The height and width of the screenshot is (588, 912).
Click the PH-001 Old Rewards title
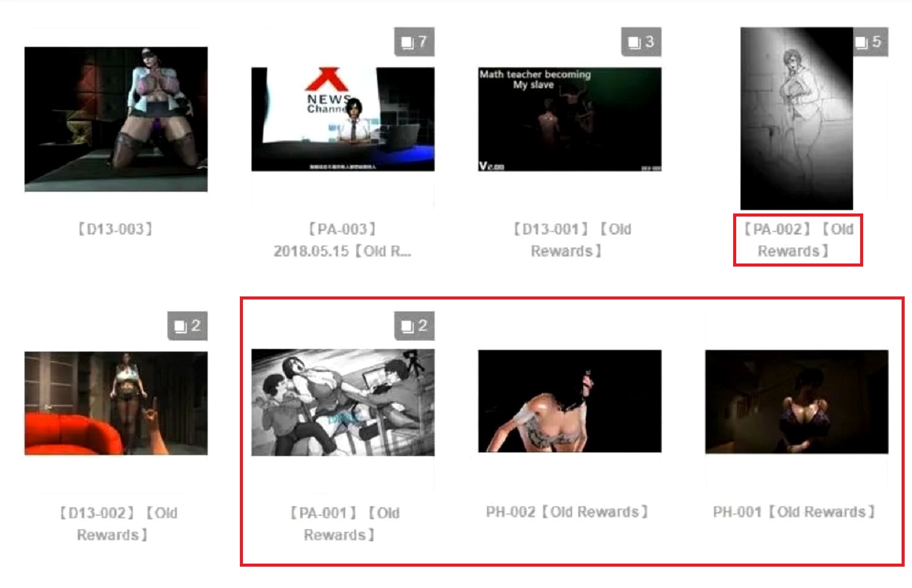[795, 512]
